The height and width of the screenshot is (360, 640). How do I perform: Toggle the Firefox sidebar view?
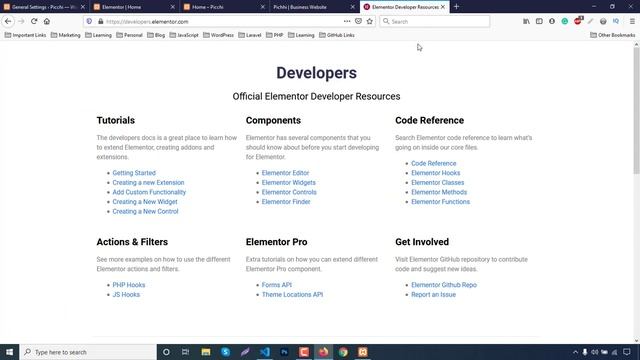pyautogui.click(x=539, y=21)
